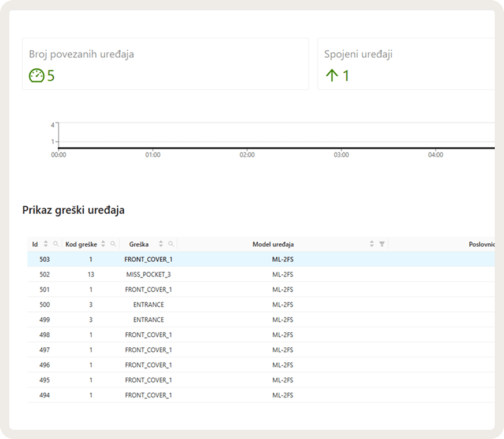Sort by Model uređaja arrows
Screen dimensions: 504x439
372,244
